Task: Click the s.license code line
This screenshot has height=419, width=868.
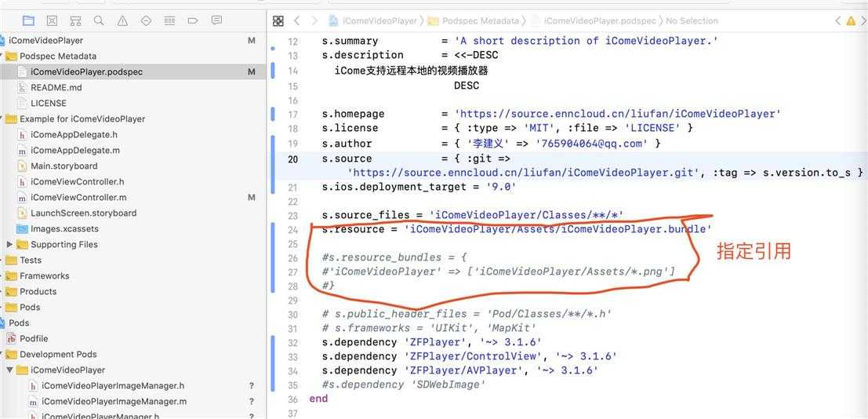Action: tap(507, 128)
